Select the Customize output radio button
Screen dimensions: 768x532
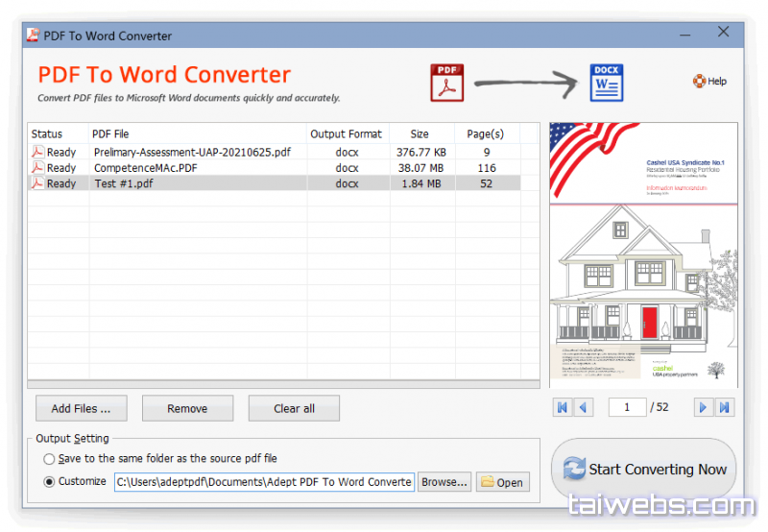click(49, 482)
